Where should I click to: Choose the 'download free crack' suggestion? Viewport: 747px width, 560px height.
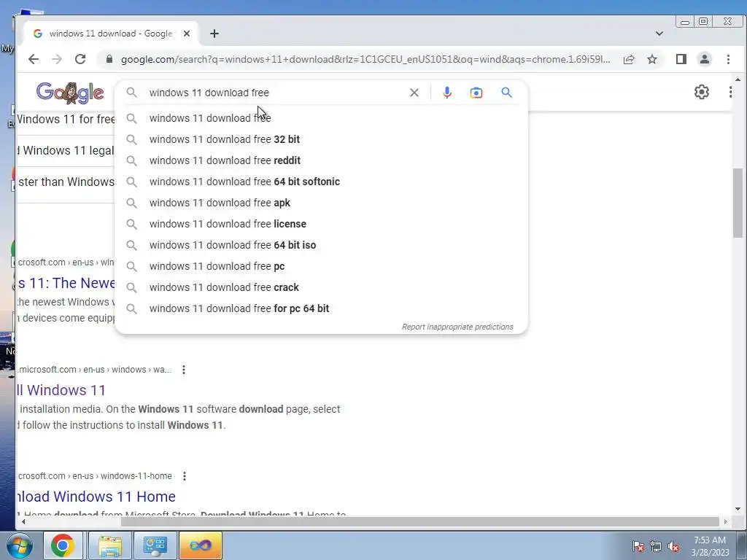click(x=322, y=287)
